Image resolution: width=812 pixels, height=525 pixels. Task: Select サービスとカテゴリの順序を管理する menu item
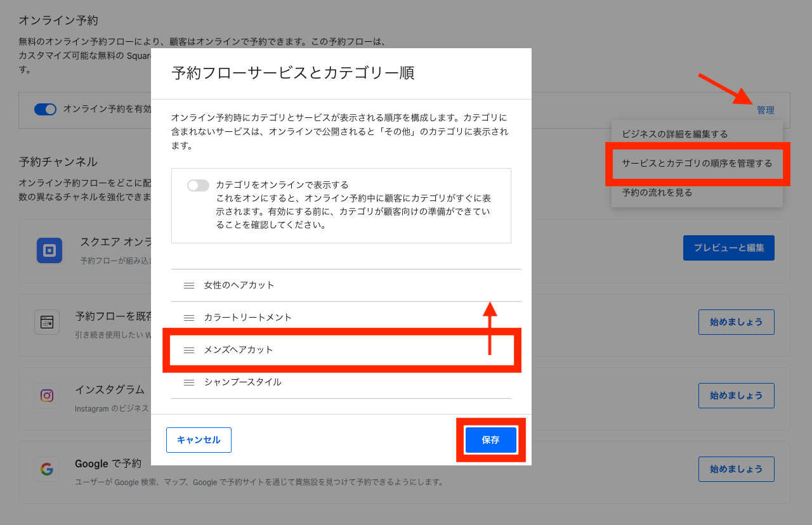click(x=697, y=164)
